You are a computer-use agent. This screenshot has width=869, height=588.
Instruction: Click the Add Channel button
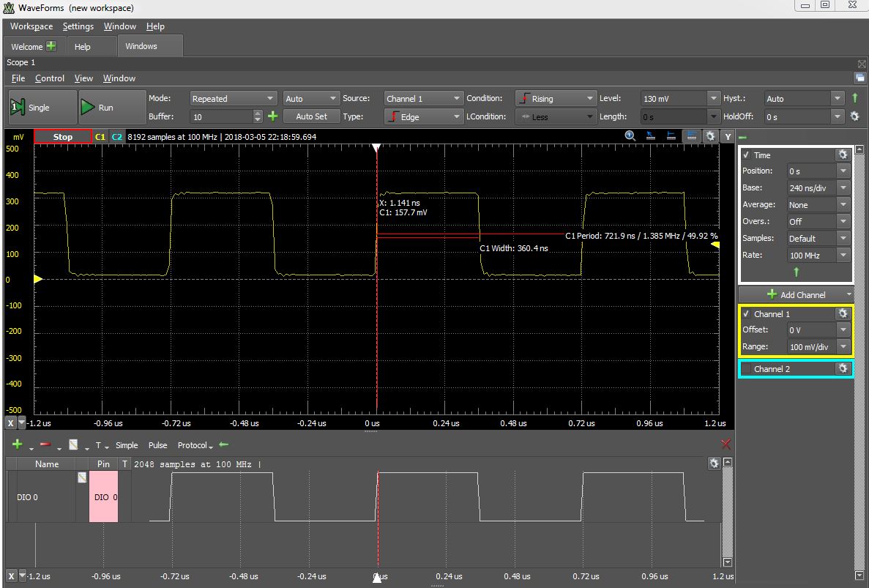pos(796,295)
